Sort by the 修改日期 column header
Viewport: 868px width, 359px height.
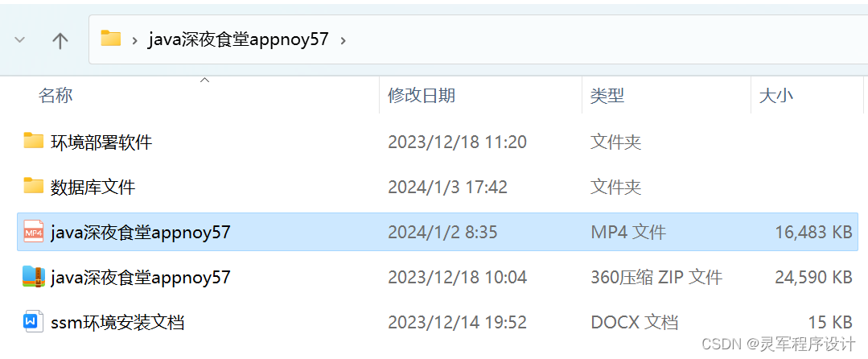(422, 95)
